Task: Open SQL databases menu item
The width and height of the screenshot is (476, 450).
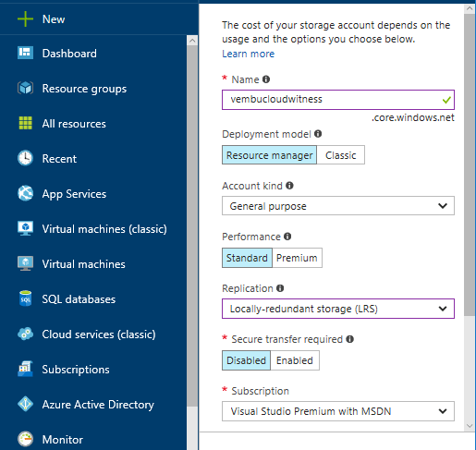Action: (x=79, y=299)
